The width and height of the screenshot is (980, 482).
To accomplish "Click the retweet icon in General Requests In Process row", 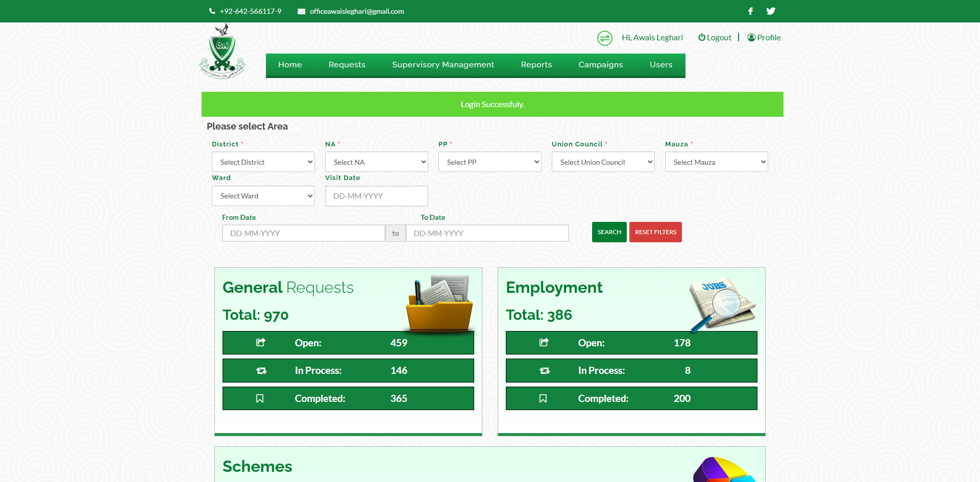I will (x=261, y=371).
